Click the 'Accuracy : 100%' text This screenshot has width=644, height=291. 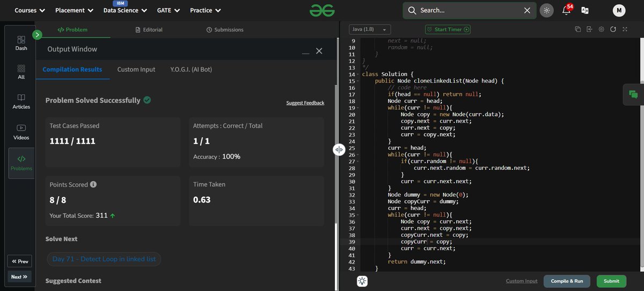217,156
